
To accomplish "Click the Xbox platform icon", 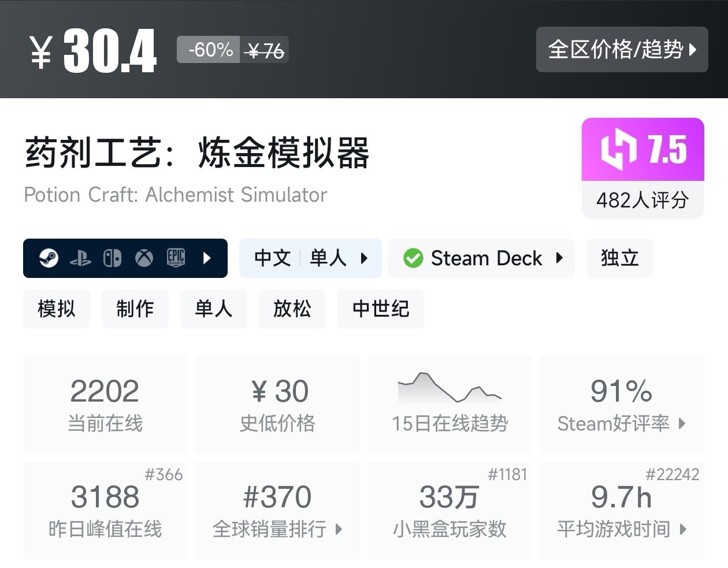I will (x=144, y=258).
